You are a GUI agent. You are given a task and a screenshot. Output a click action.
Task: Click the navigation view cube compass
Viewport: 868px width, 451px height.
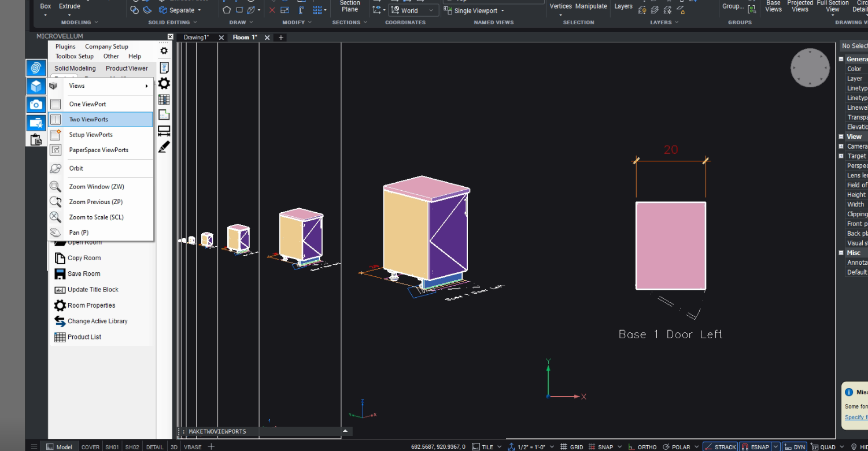click(x=810, y=68)
